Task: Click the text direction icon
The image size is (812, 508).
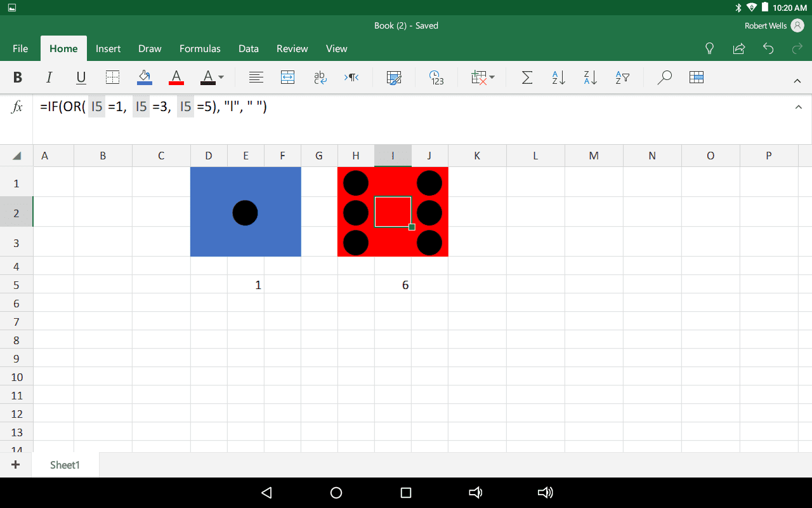Action: coord(351,77)
